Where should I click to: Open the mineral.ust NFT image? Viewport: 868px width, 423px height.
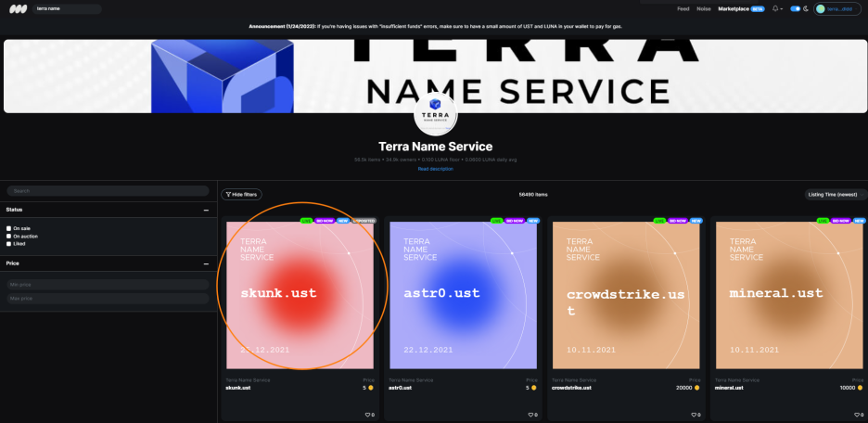coord(789,295)
